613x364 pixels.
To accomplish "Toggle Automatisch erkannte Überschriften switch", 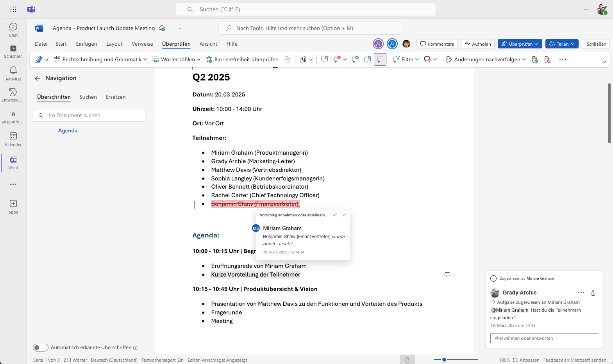I will 41,348.
